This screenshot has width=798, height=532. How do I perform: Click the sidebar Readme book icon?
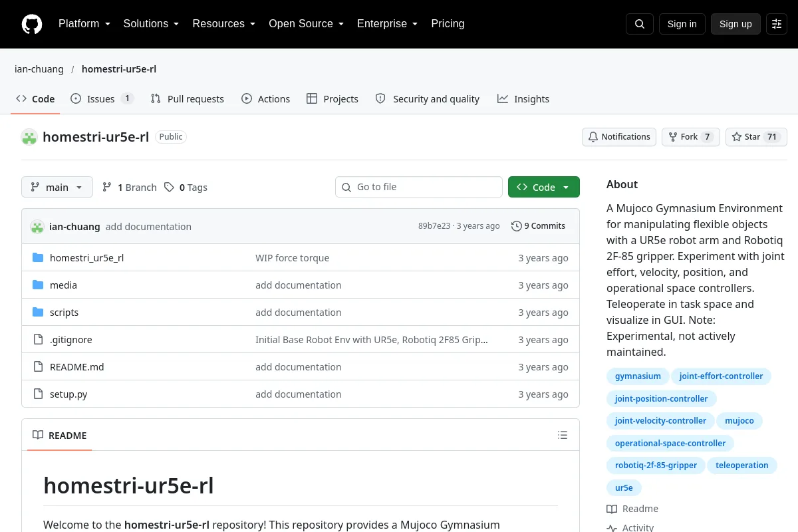coord(612,509)
